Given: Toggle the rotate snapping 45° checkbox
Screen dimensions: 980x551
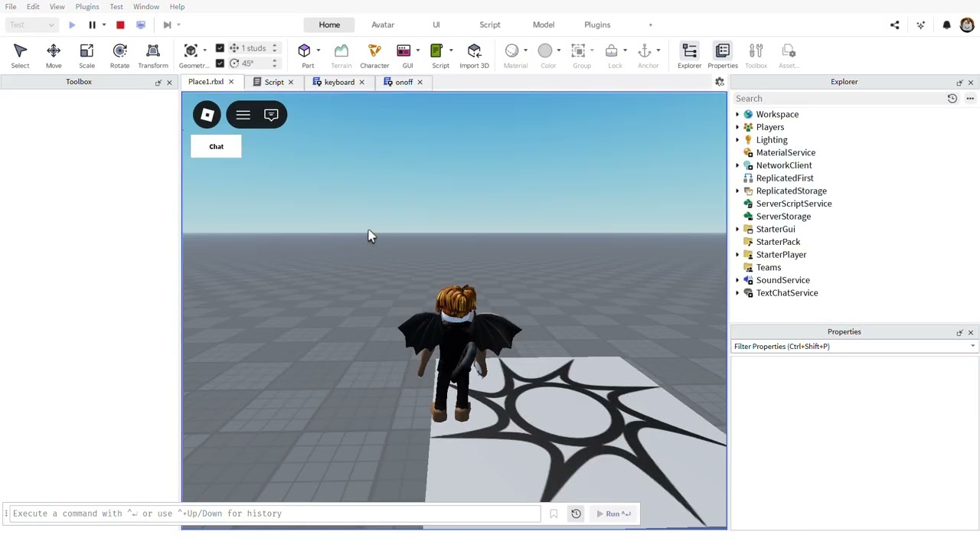Looking at the screenshot, I should click(220, 63).
